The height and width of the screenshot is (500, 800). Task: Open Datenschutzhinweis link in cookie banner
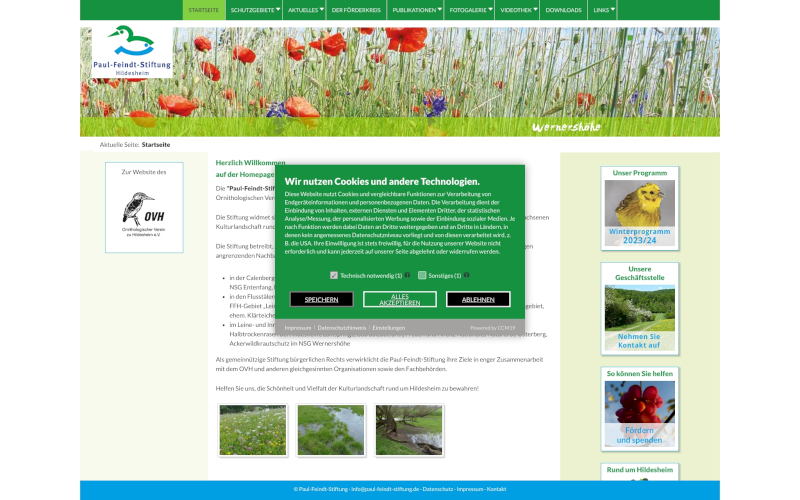[x=341, y=328]
